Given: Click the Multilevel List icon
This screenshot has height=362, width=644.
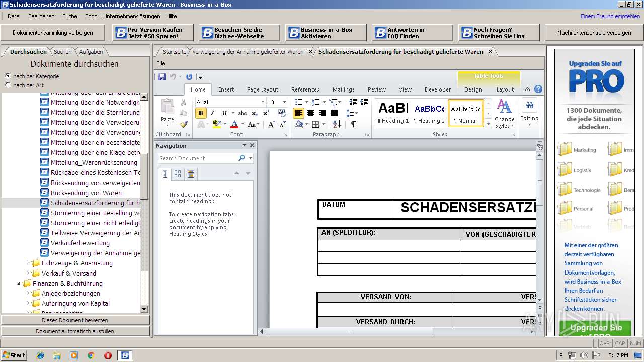Looking at the screenshot, I should (332, 102).
